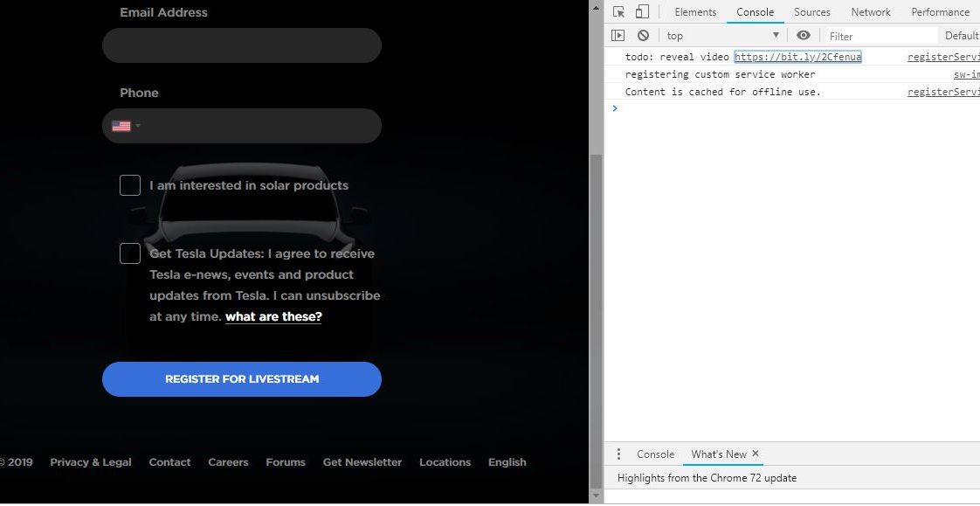
Task: Click Register for Livestream button
Action: (x=242, y=379)
